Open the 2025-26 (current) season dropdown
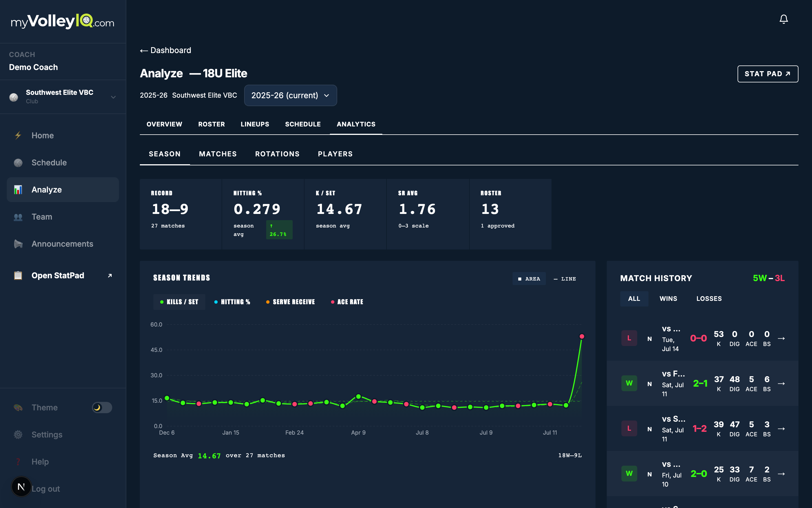The height and width of the screenshot is (508, 812). pos(291,95)
